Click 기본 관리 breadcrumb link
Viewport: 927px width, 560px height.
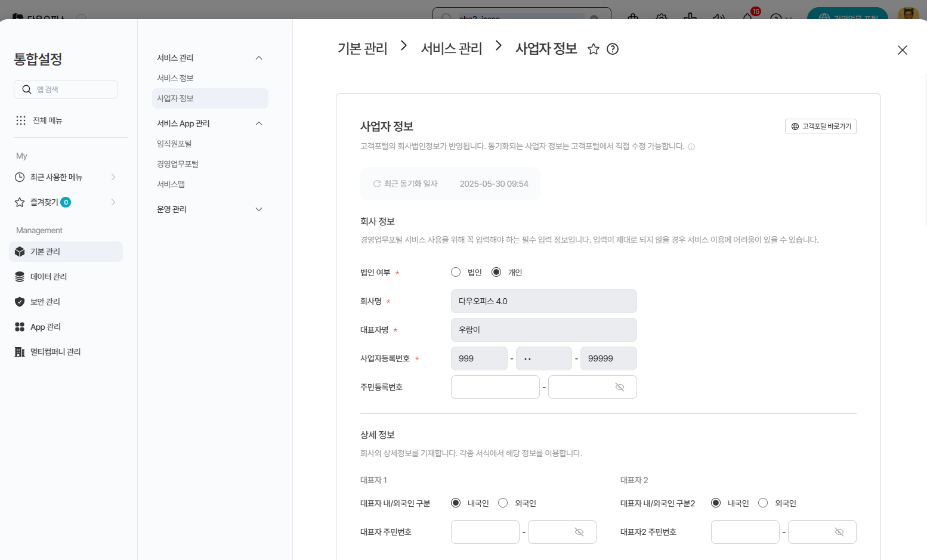362,48
